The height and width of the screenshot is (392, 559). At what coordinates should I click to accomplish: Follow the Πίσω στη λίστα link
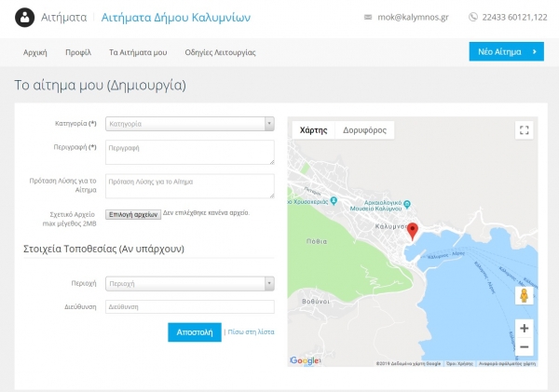pos(251,331)
